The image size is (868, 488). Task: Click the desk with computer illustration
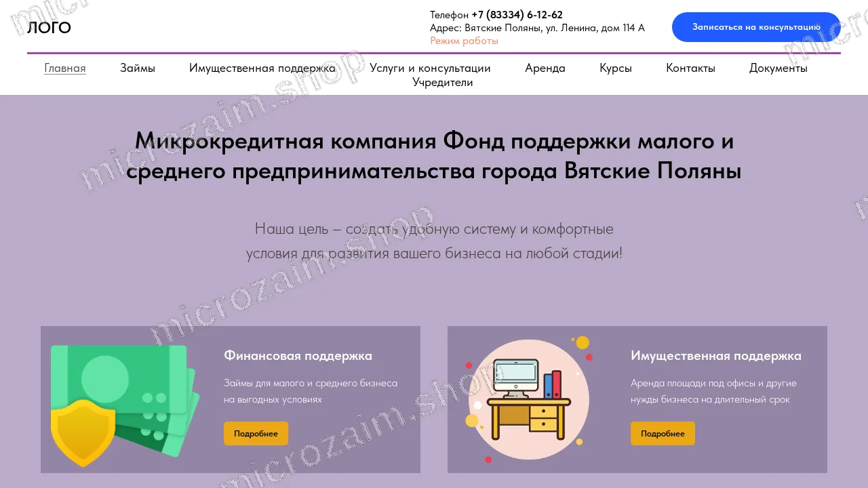528,400
